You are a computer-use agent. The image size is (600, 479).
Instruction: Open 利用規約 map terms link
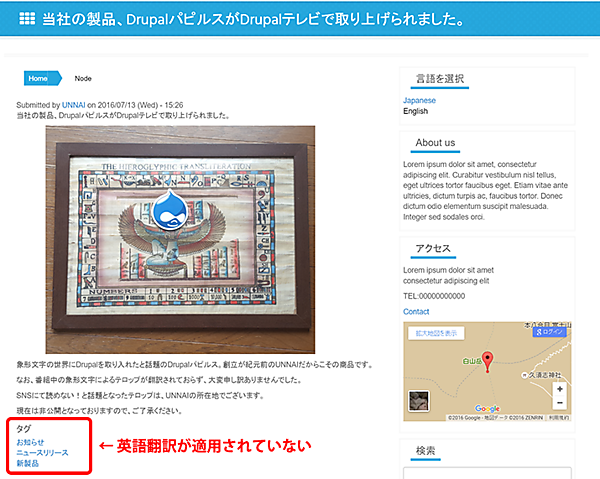(x=559, y=418)
